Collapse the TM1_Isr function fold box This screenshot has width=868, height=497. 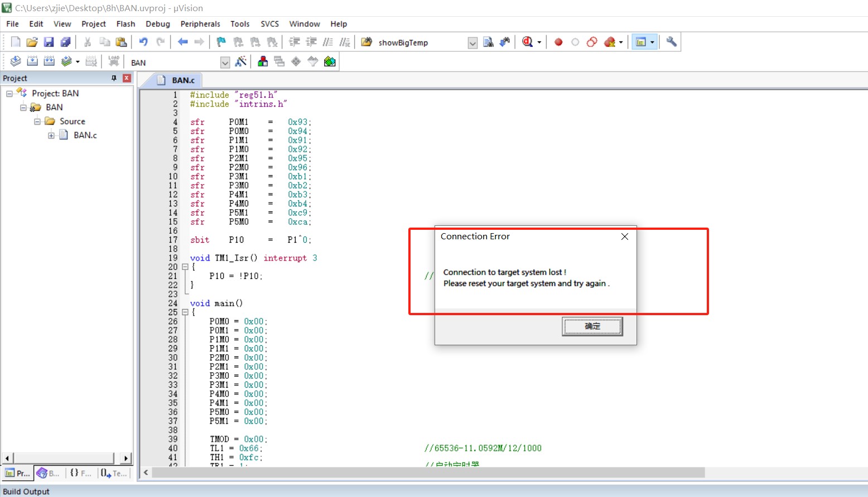185,267
